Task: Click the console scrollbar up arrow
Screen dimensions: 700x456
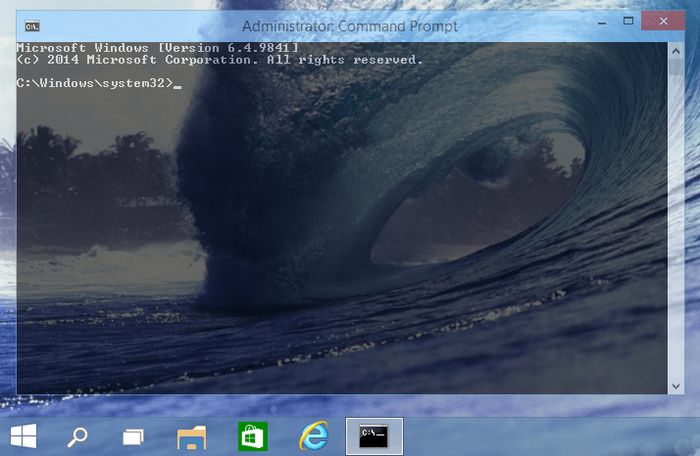Action: pyautogui.click(x=675, y=48)
